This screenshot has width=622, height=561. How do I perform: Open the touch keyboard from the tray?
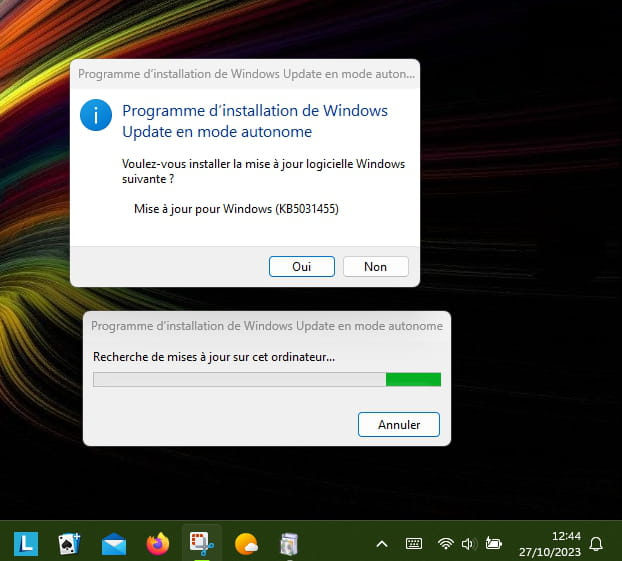point(414,544)
